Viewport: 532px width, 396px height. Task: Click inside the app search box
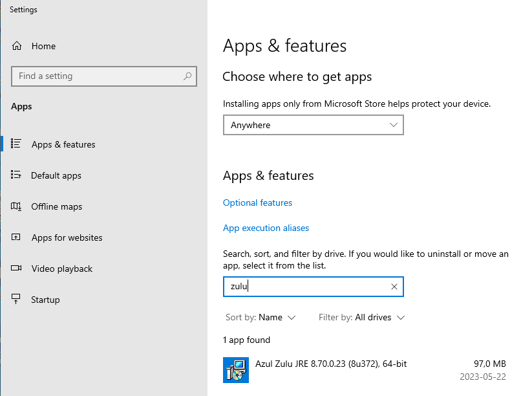pyautogui.click(x=304, y=286)
